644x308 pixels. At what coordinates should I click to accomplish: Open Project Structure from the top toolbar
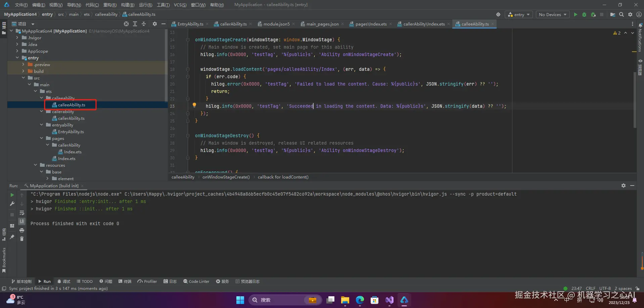[613, 14]
